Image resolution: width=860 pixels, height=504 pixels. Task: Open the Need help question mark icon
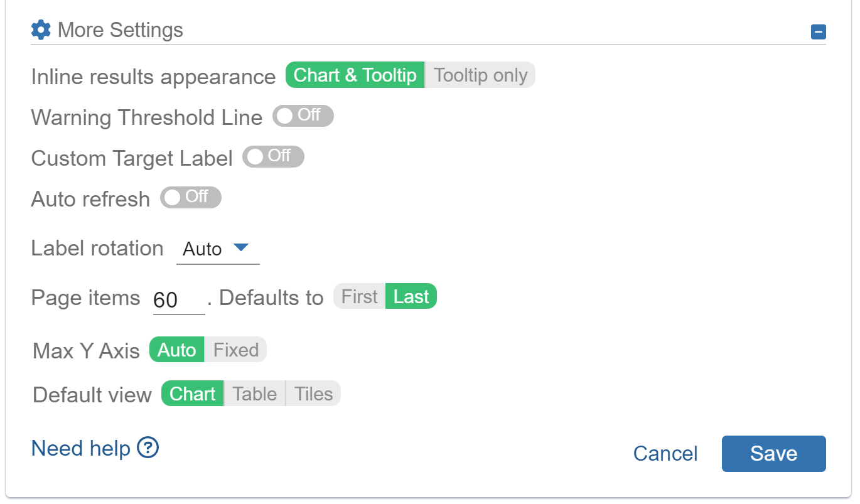pyautogui.click(x=149, y=448)
